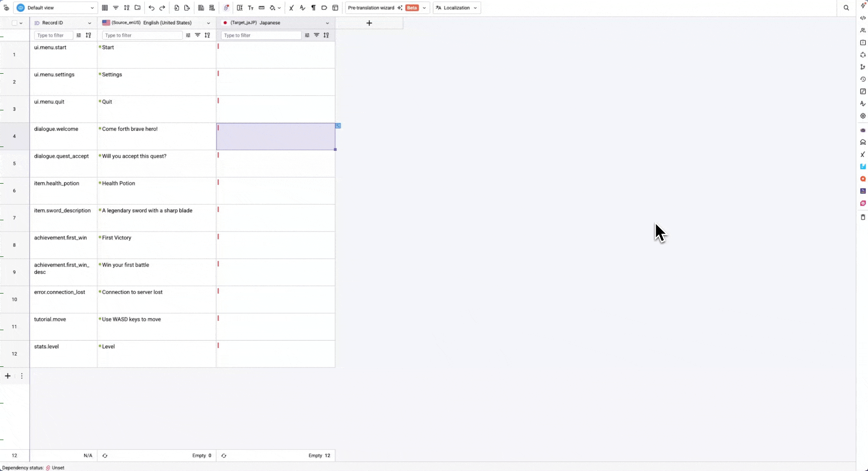The width and height of the screenshot is (868, 471).
Task: Add a new row with the plus button
Action: pyautogui.click(x=7, y=375)
